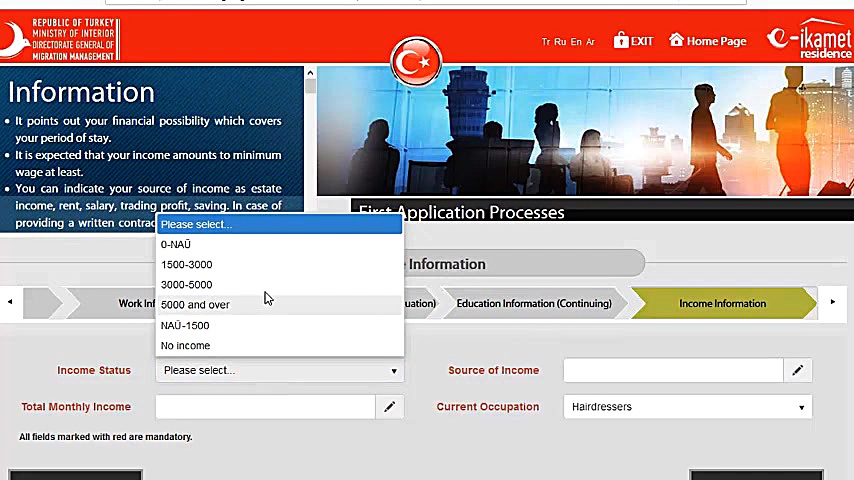Click the Information panel scrollbar thumb
Image resolution: width=854 pixels, height=480 pixels.
coord(310,86)
